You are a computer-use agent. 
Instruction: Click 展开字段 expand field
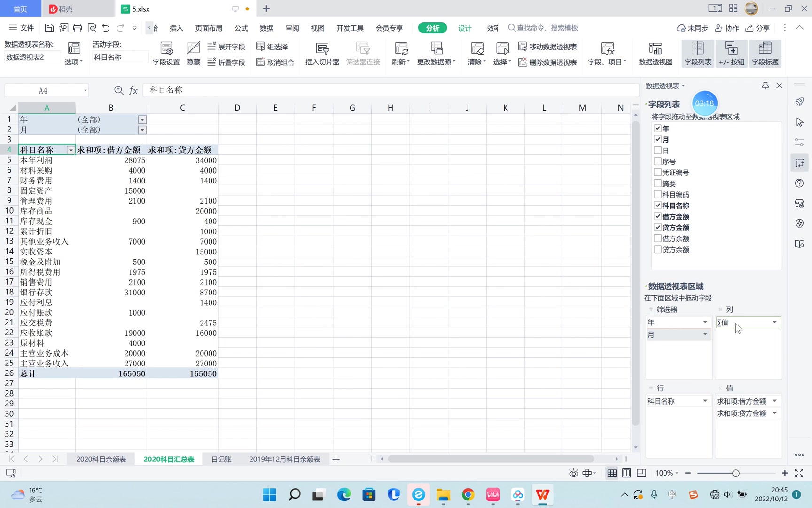pos(226,47)
